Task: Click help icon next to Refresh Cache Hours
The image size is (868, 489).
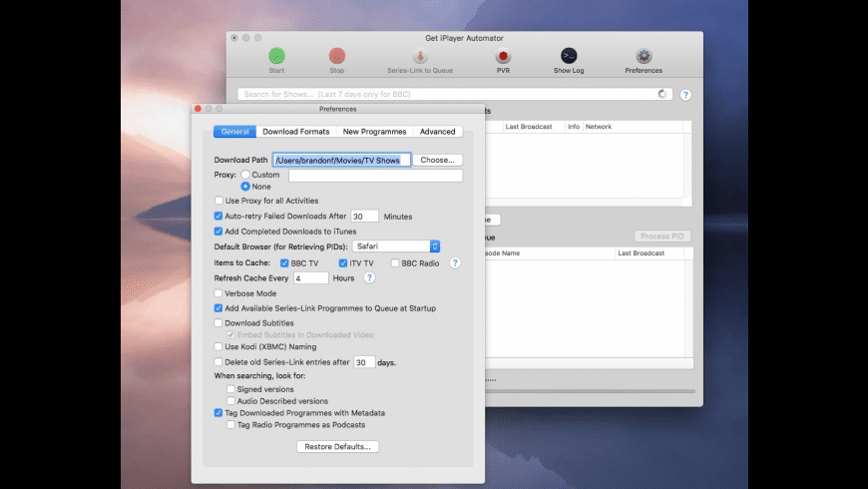Action: click(x=369, y=278)
